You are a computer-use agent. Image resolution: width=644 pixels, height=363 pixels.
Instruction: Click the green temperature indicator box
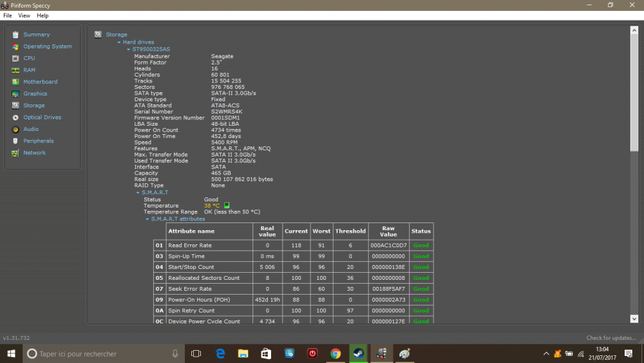pyautogui.click(x=227, y=206)
